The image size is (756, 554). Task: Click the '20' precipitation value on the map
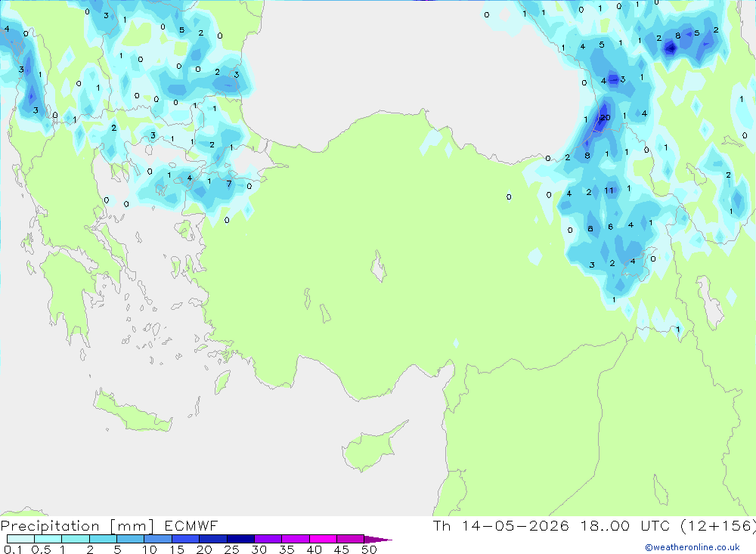[605, 117]
